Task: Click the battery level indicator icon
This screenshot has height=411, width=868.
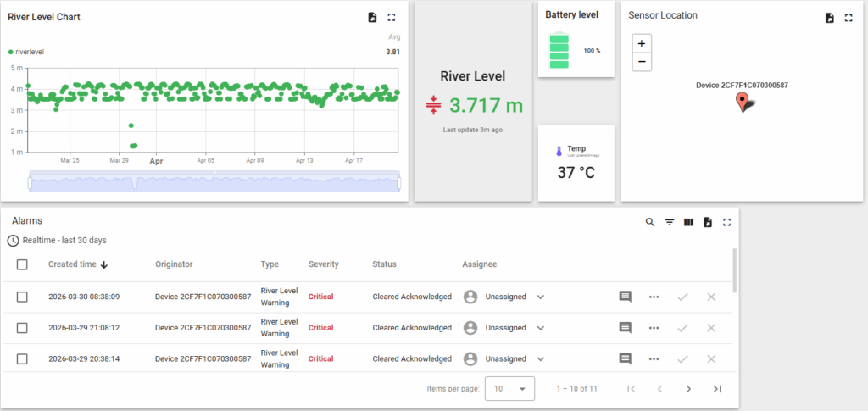Action: [559, 50]
